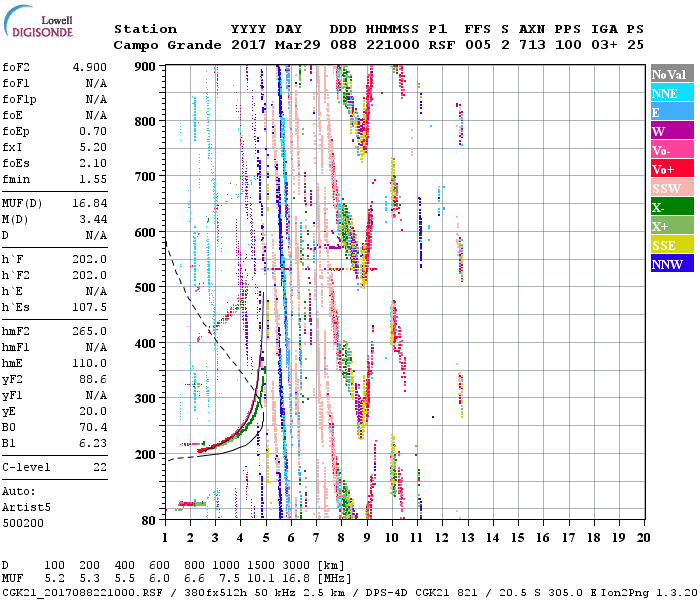The width and height of the screenshot is (700, 600).
Task: Select the MUF(D) value 16.84
Action: click(89, 202)
